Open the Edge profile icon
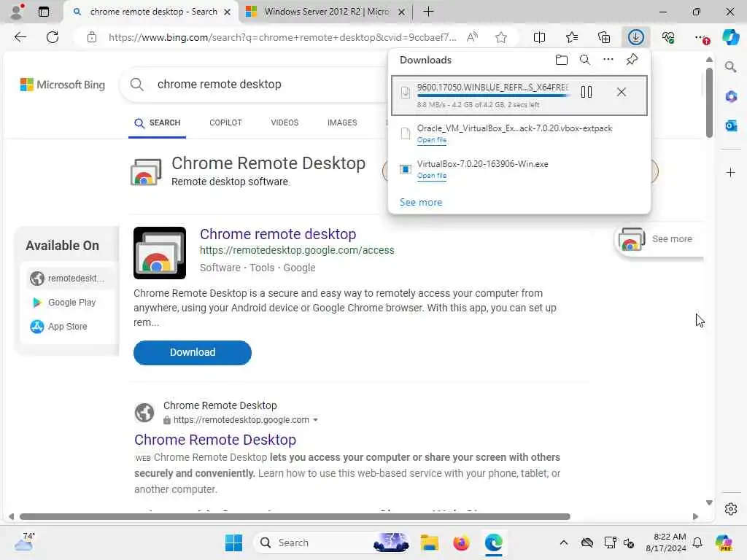This screenshot has width=747, height=560. [x=18, y=12]
